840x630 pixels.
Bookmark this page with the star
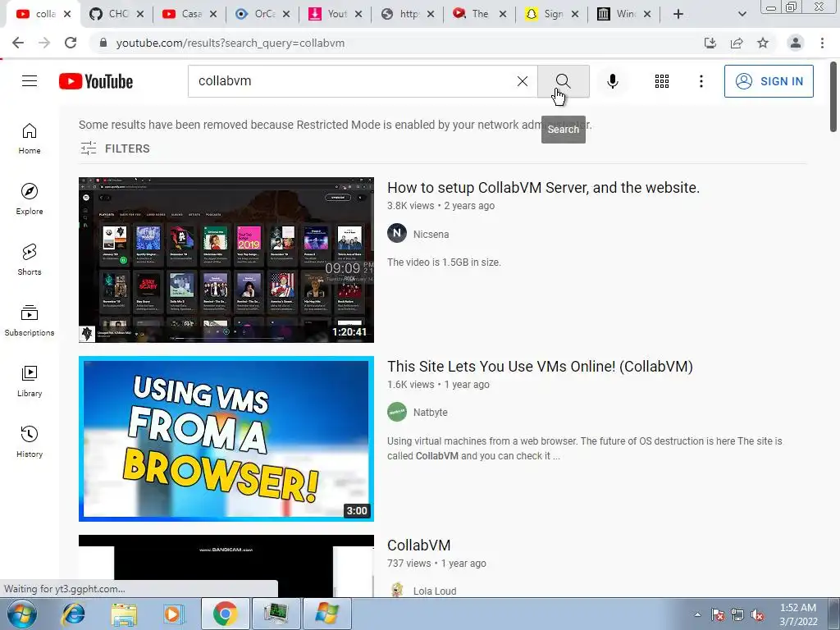(763, 43)
